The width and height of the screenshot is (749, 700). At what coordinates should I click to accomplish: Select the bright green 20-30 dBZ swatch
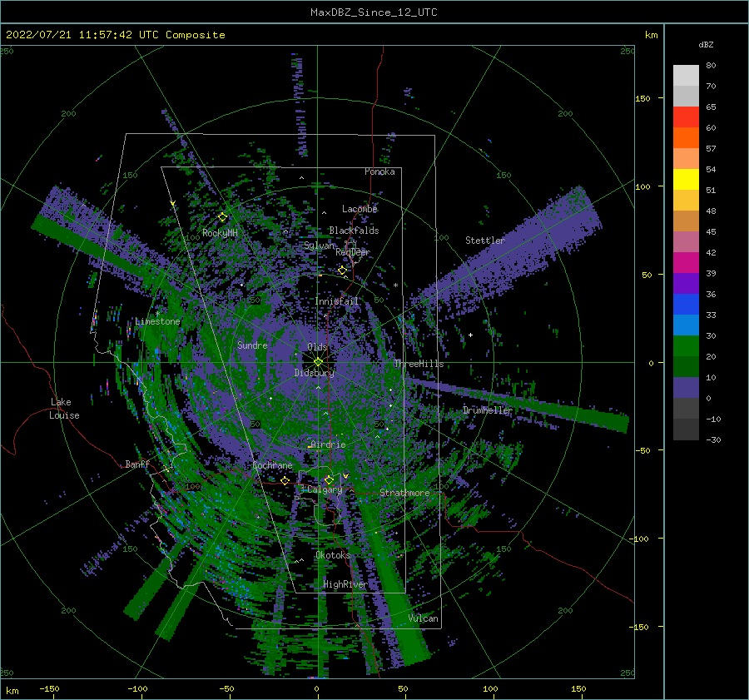(x=686, y=346)
